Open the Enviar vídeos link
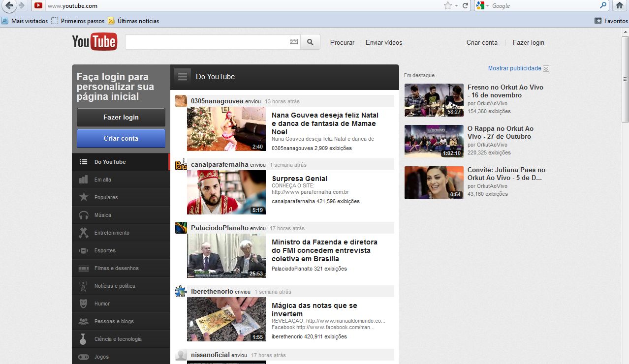The image size is (629, 364). 384,43
